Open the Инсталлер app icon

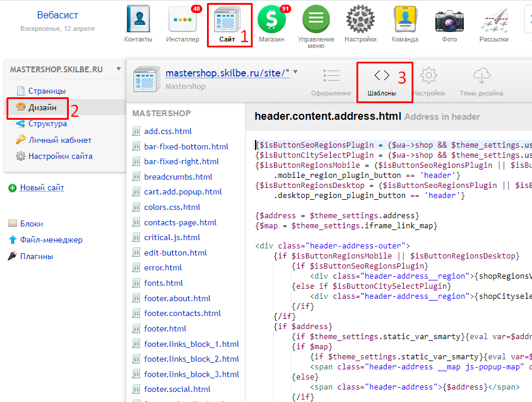pos(183,20)
